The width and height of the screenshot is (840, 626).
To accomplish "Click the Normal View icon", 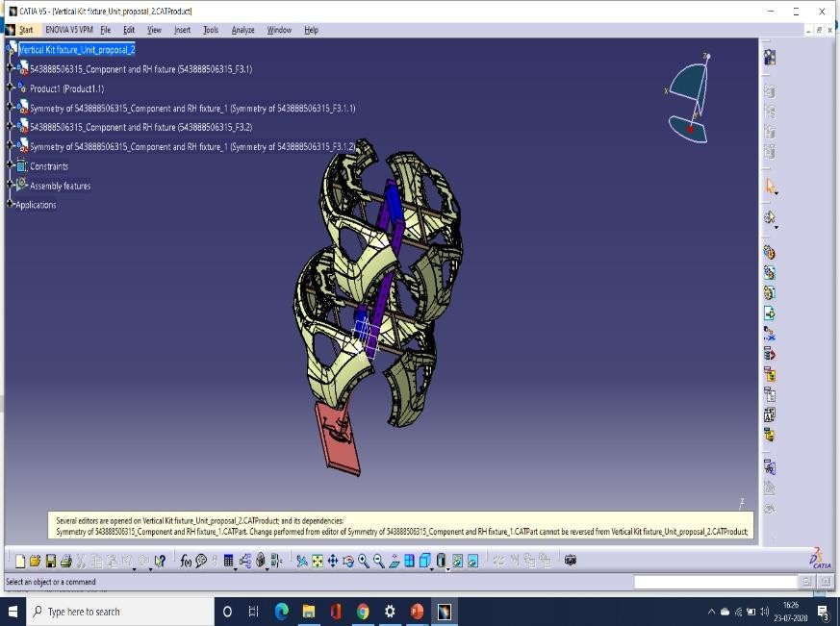I will [x=394, y=561].
